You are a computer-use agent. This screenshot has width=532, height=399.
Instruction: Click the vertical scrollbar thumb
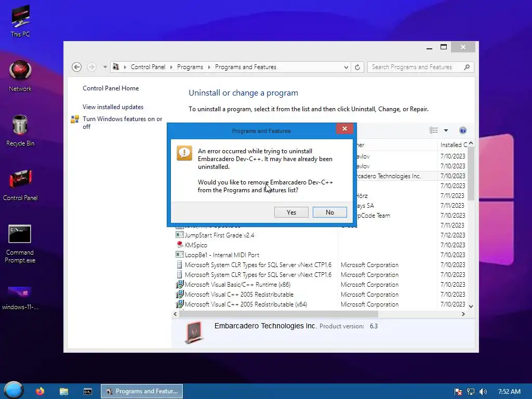tap(471, 174)
